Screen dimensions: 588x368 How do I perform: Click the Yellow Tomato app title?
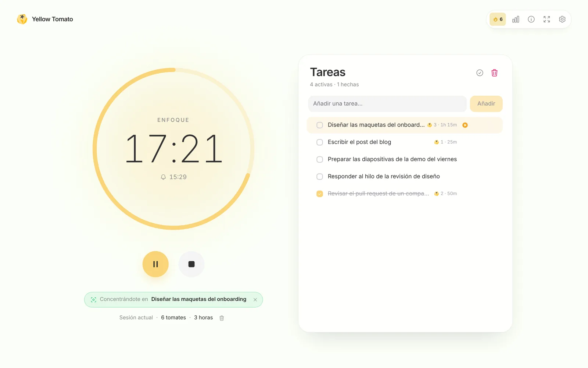point(53,19)
